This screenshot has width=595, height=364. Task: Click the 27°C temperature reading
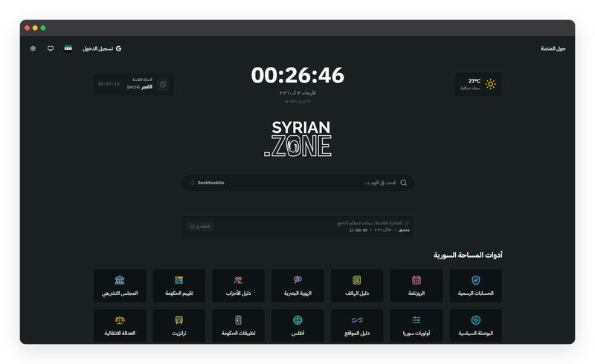[474, 81]
